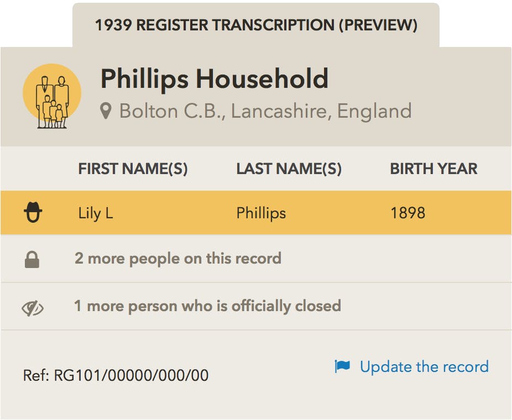Expand 2 more people on this record
The width and height of the screenshot is (512, 420).
tap(178, 259)
